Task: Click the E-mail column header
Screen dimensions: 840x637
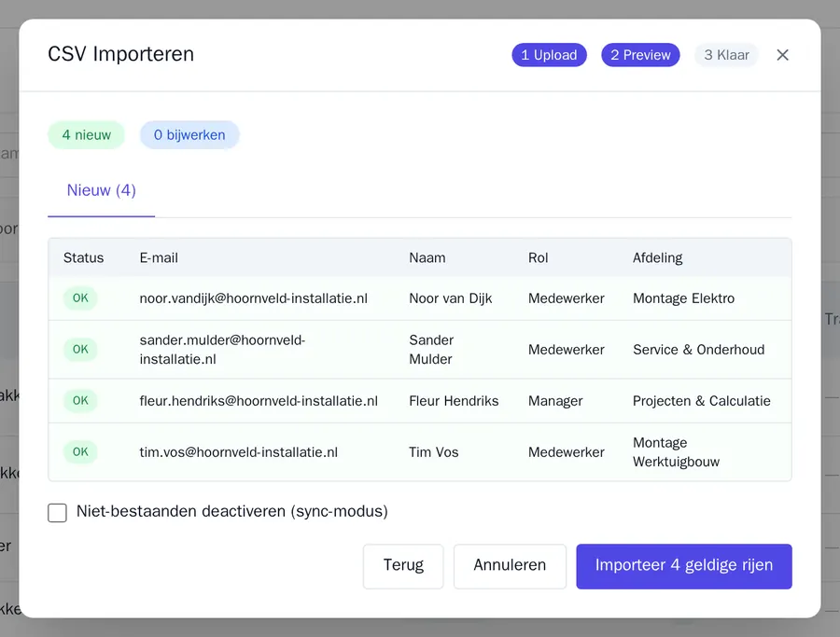Action: pos(159,258)
